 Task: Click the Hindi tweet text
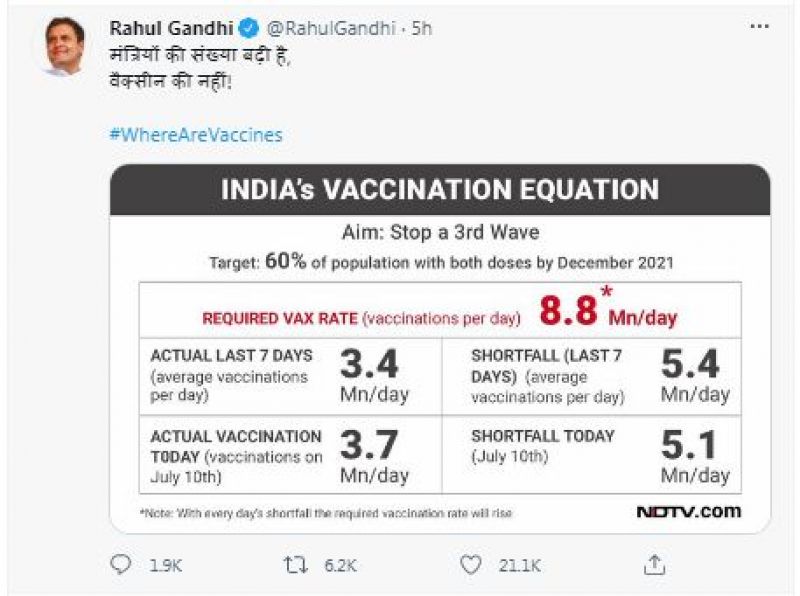coord(200,70)
